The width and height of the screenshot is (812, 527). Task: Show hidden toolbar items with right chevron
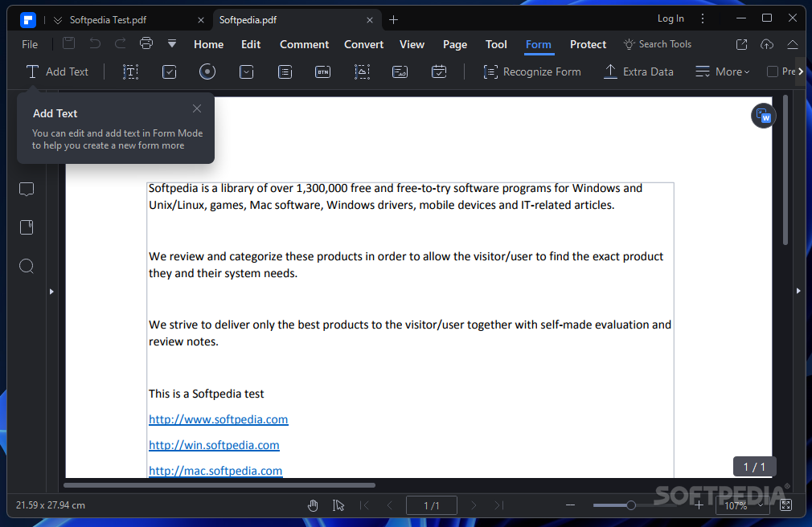pyautogui.click(x=801, y=71)
